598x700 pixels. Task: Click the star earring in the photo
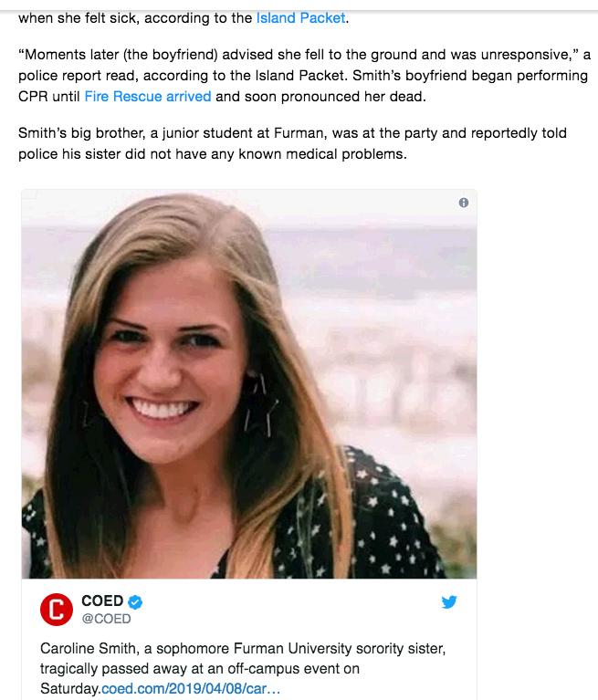coord(261,404)
